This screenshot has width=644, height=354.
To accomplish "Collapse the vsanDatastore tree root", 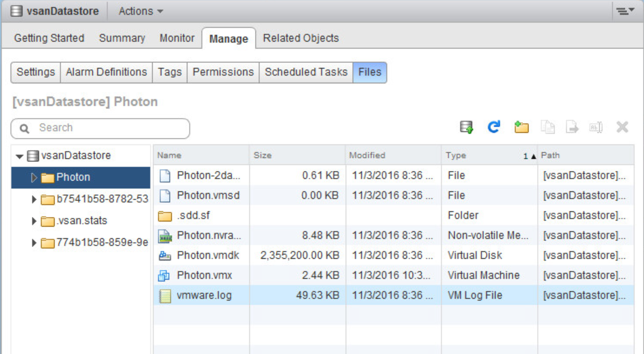I will (20, 156).
